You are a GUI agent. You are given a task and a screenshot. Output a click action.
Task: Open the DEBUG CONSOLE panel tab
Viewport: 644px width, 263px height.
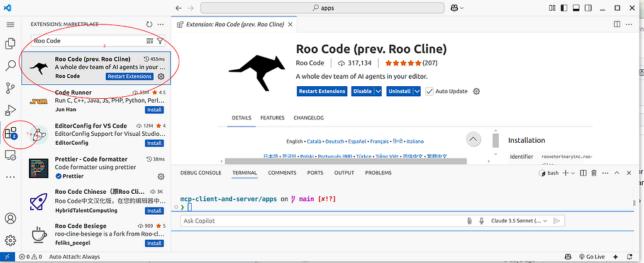(201, 173)
